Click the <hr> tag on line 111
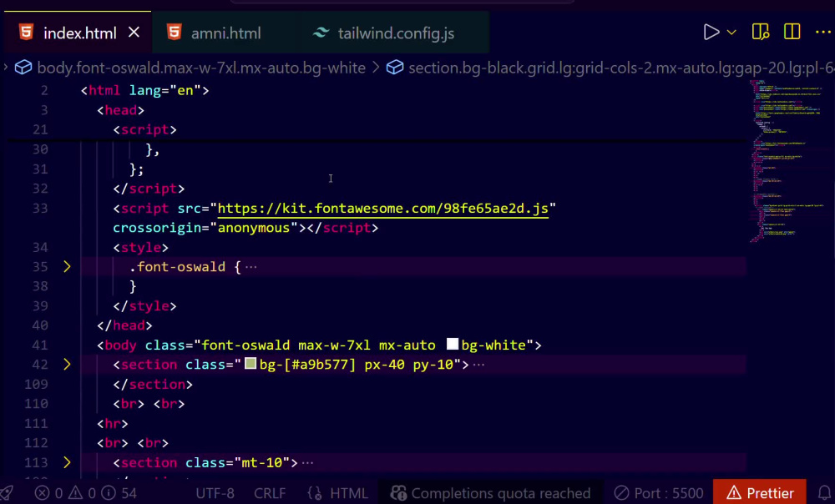 [113, 424]
